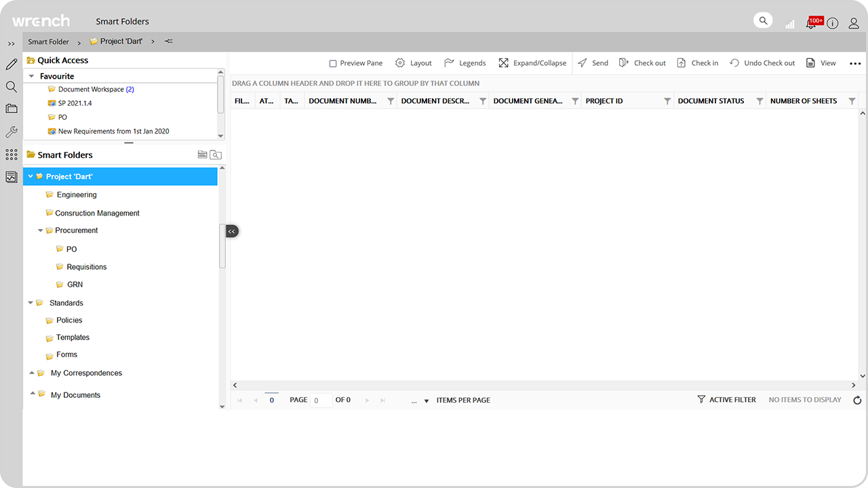868x488 pixels.
Task: Open the pencil edit icon in sidebar
Action: (x=12, y=65)
